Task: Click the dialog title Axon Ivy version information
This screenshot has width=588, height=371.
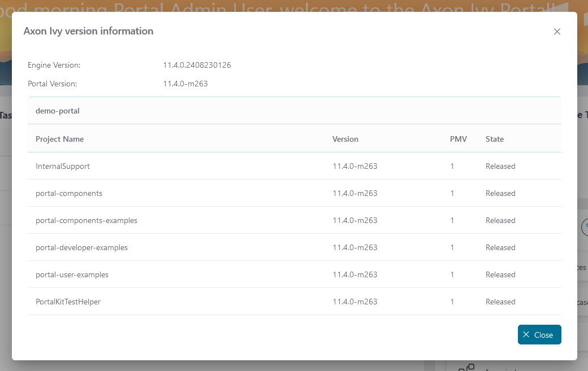Action: click(89, 31)
